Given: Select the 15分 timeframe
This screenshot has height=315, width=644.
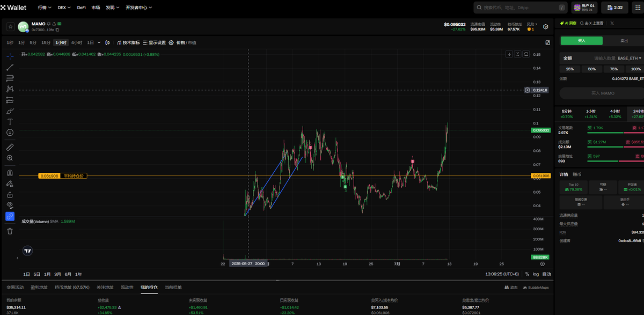Looking at the screenshot, I should pos(46,42).
